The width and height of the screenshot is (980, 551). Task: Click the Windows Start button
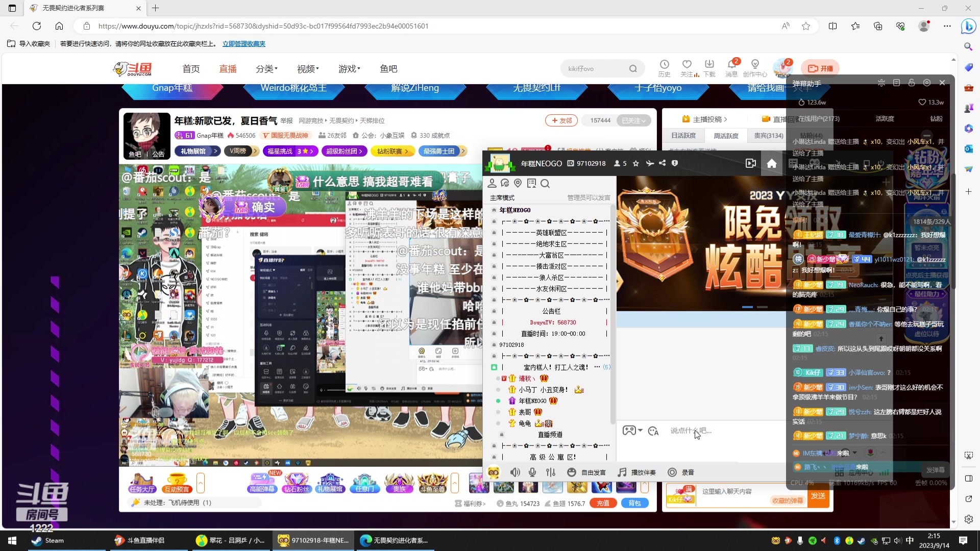(12, 540)
